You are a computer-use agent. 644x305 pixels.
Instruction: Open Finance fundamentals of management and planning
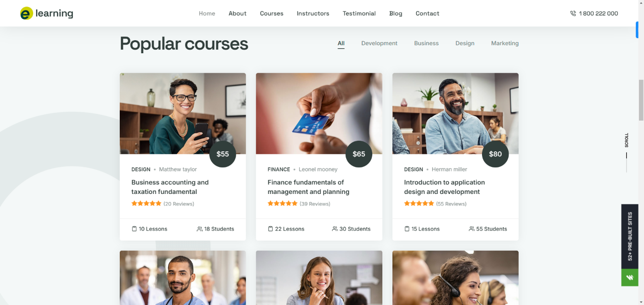click(x=308, y=187)
